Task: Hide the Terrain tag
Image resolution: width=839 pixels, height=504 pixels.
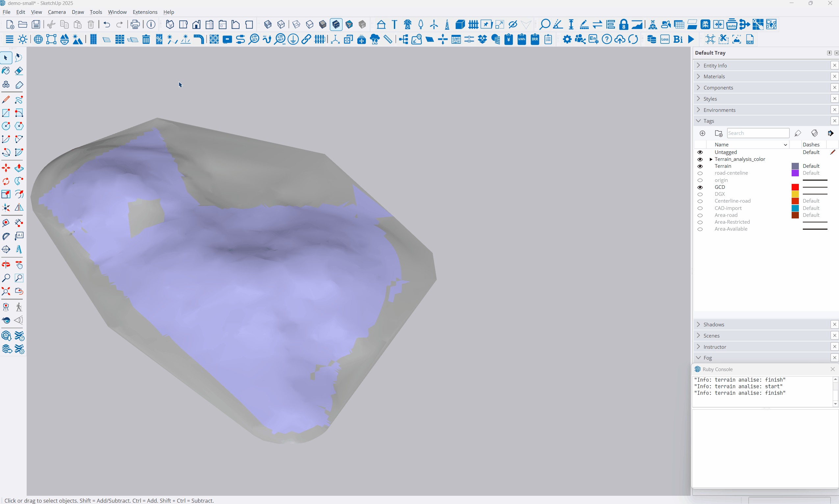Action: [x=700, y=166]
